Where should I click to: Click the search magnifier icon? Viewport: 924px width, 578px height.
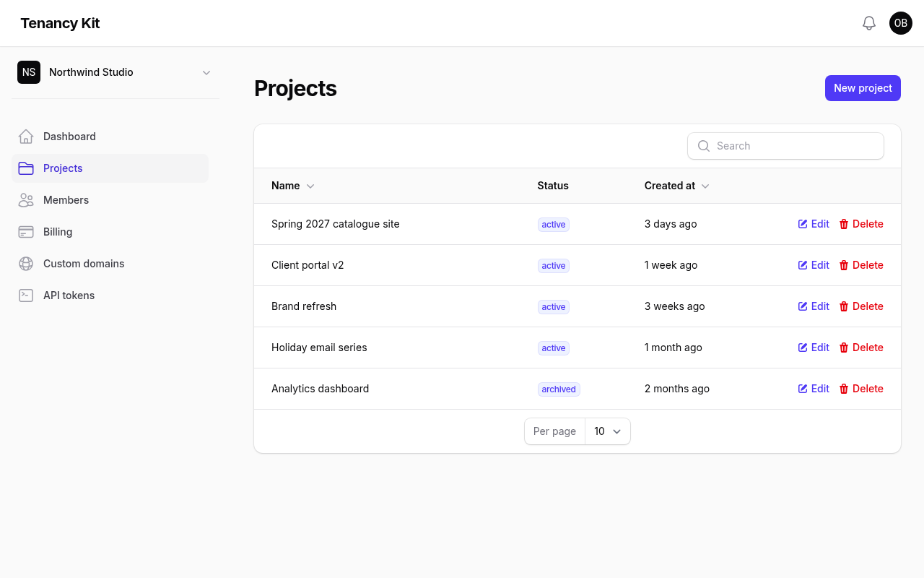tap(704, 146)
